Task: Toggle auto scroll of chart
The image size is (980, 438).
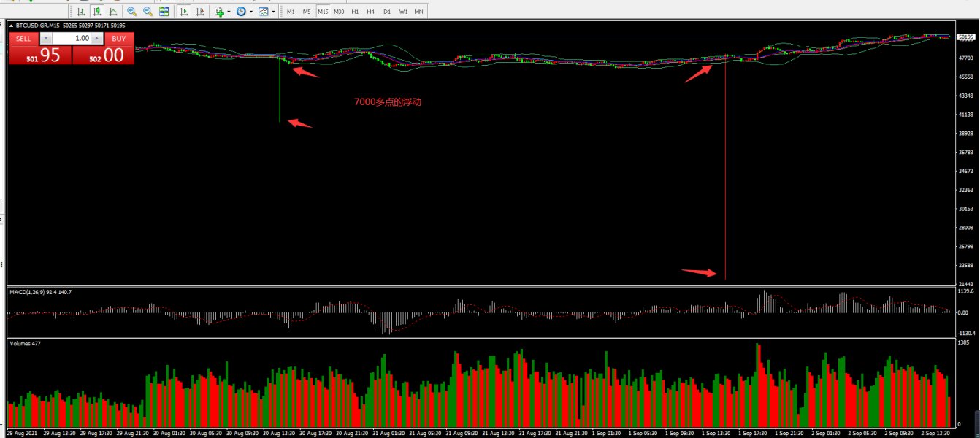Action: tap(184, 12)
